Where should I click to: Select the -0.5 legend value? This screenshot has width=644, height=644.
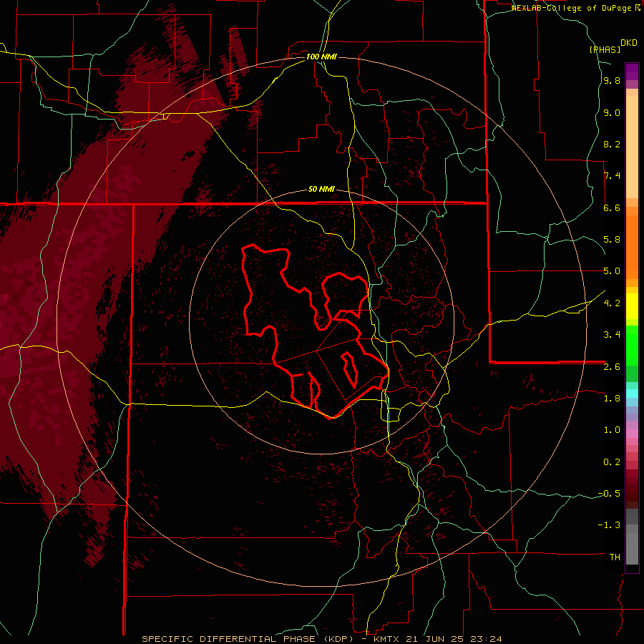click(x=609, y=494)
